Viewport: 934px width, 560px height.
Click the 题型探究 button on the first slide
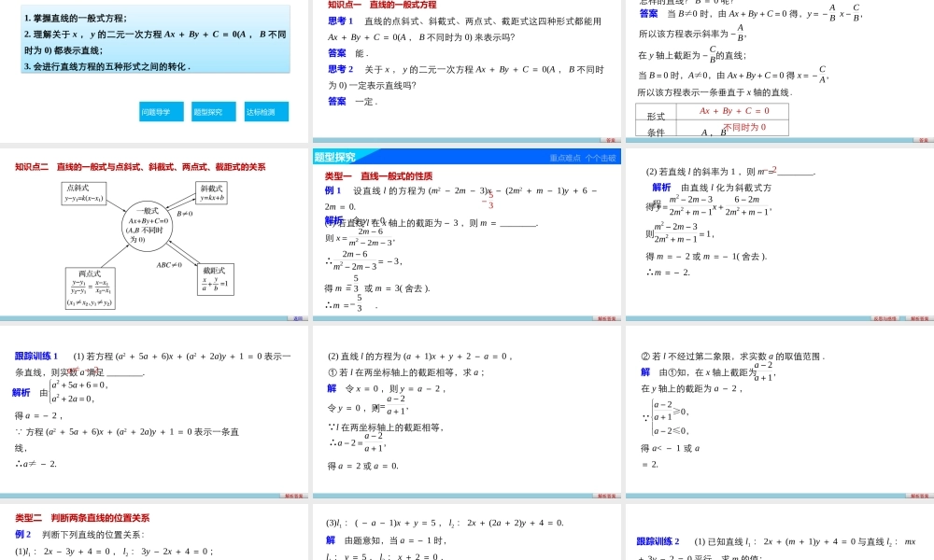[214, 112]
